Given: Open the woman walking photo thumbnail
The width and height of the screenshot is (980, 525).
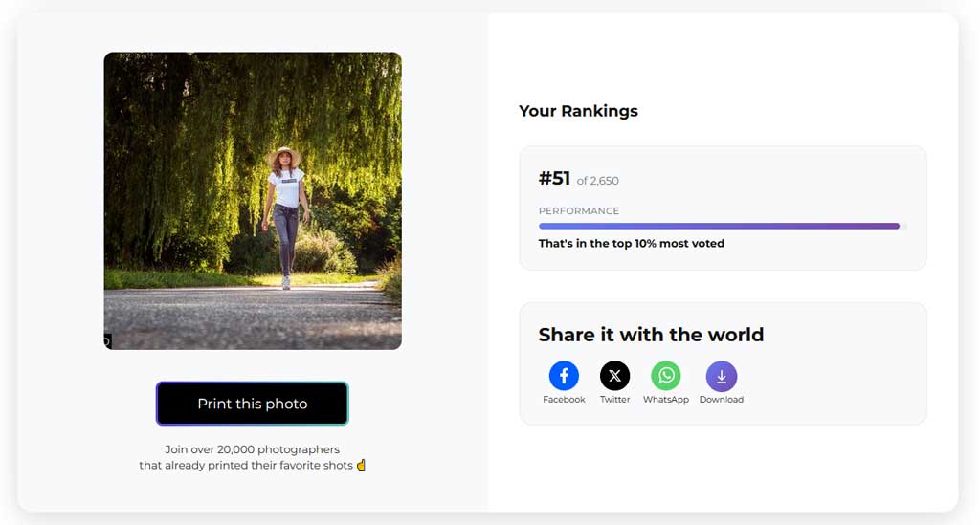Looking at the screenshot, I should [x=253, y=201].
